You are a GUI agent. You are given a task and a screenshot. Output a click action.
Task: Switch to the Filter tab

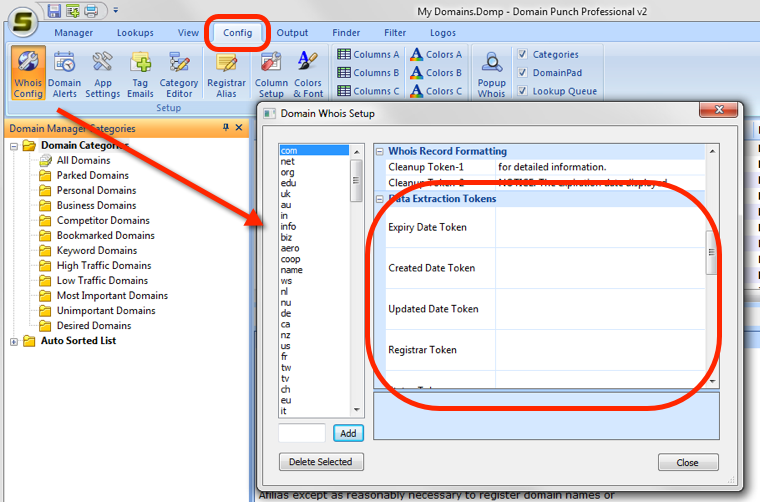[395, 33]
